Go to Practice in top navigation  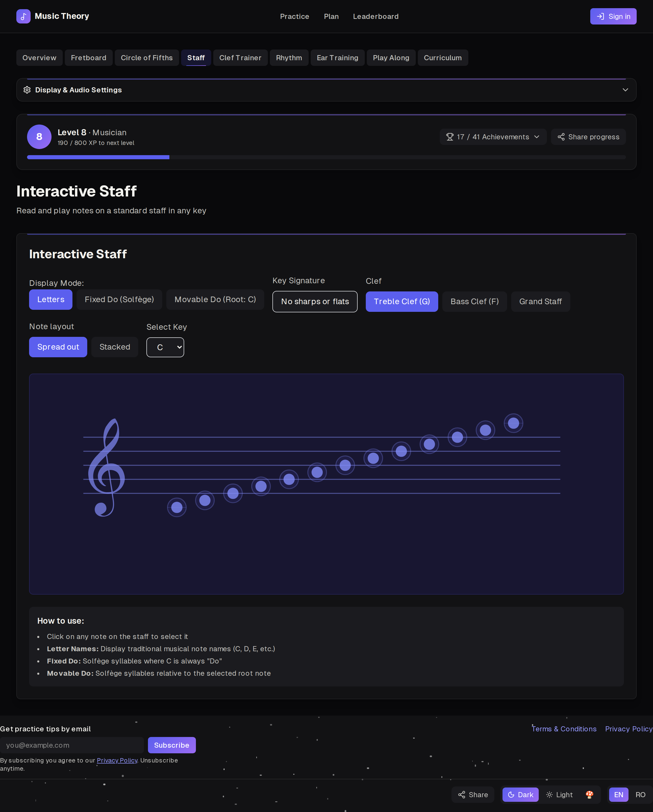(294, 16)
